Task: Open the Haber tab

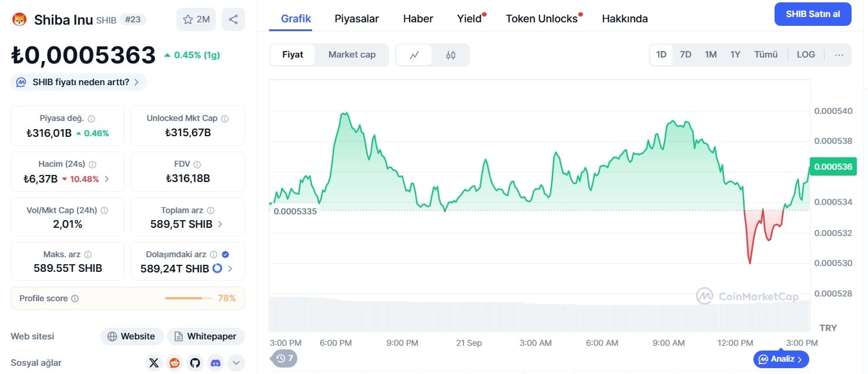Action: point(418,19)
